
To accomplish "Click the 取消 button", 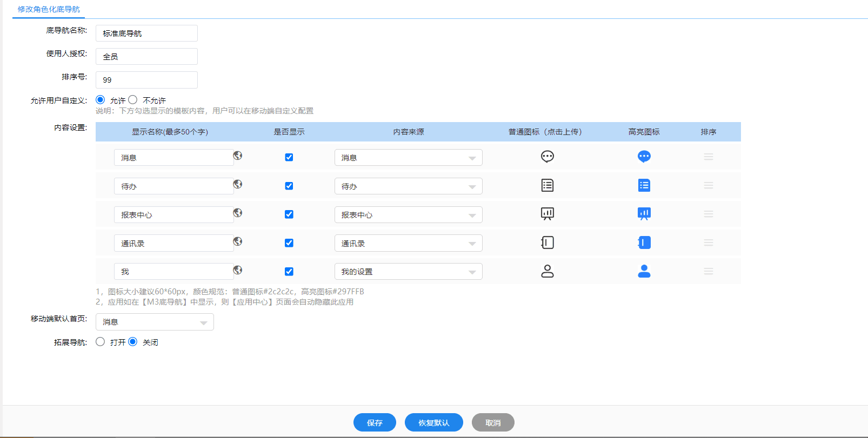I will pos(493,422).
